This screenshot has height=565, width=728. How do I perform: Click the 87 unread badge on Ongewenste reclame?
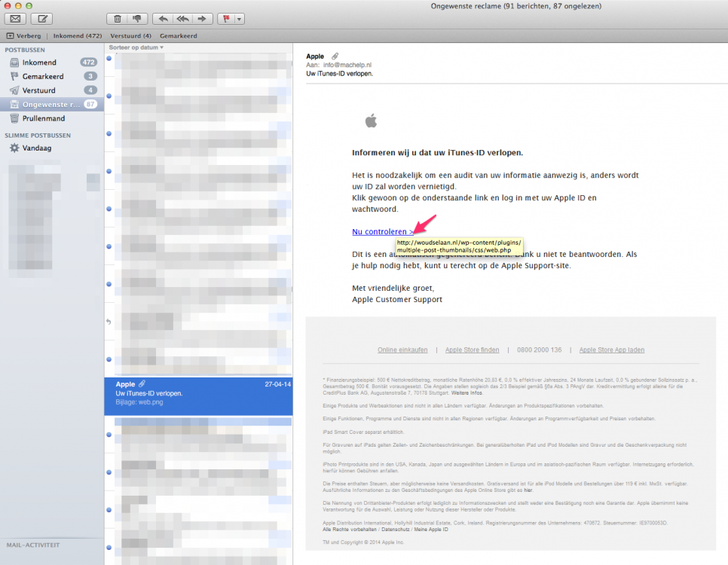tap(90, 105)
